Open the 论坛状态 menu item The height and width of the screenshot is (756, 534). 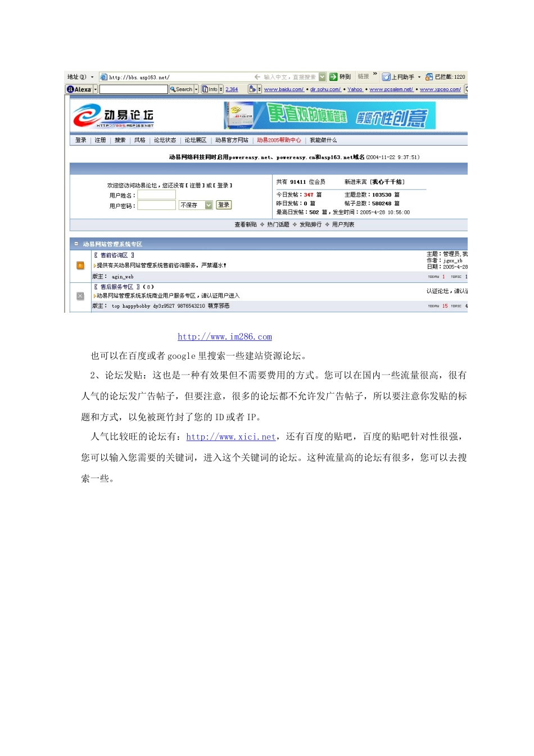[x=165, y=140]
